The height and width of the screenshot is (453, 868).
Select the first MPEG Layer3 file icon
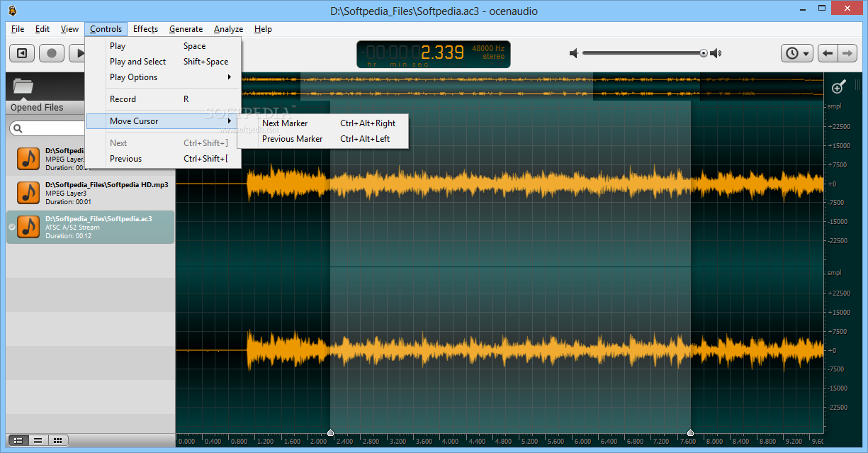click(28, 158)
